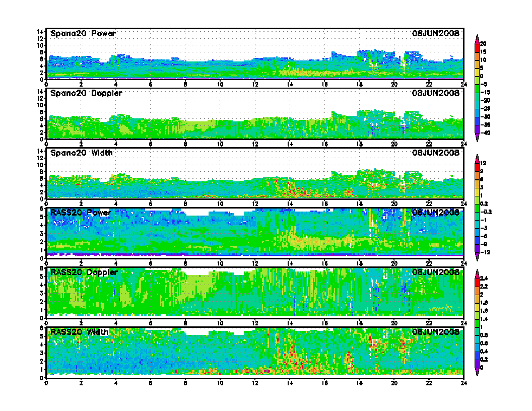Click hour 2 tick label under Spano20 Doppler

[81, 144]
